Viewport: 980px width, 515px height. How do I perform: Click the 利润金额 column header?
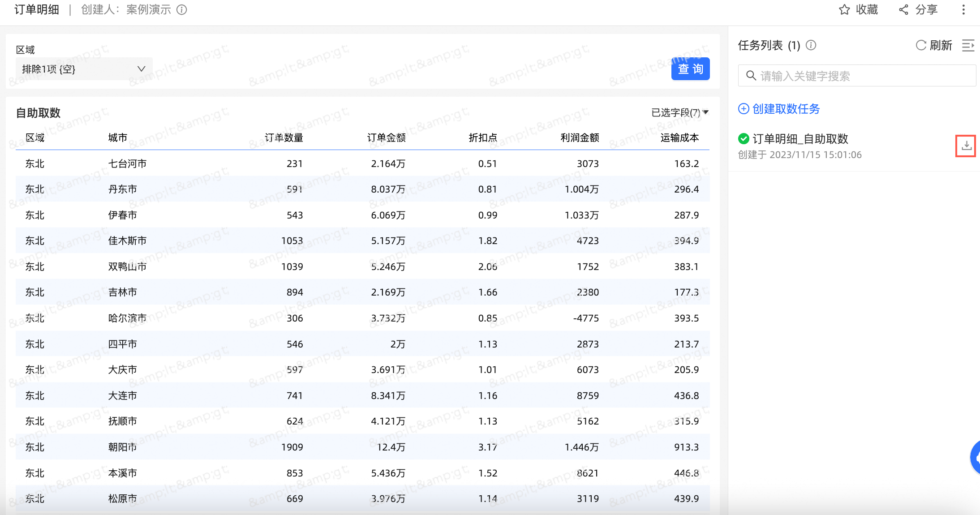click(x=580, y=137)
